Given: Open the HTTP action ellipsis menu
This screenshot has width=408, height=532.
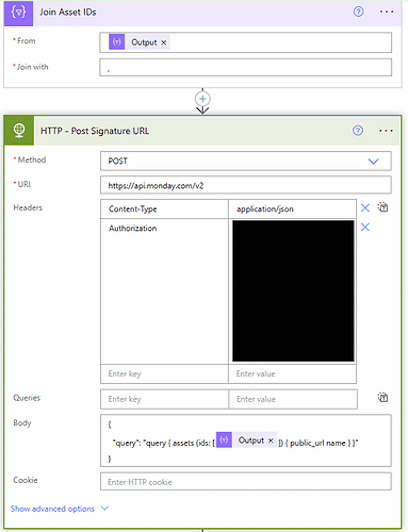Looking at the screenshot, I should pos(386,131).
